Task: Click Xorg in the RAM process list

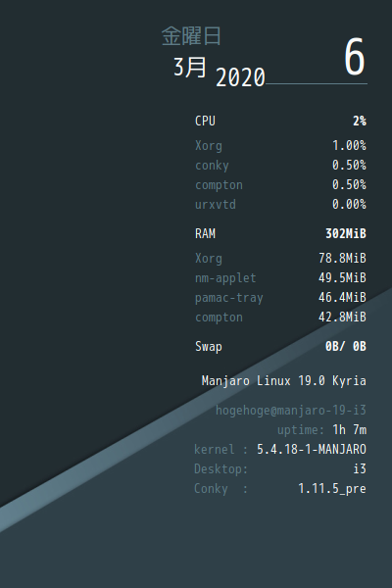Action: coord(209,259)
